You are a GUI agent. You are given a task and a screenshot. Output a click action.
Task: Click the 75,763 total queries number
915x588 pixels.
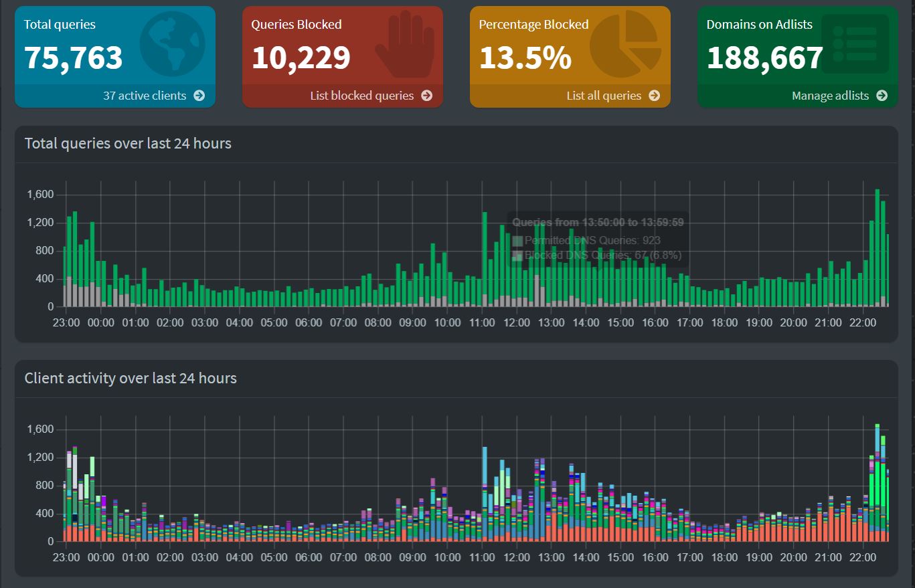pos(74,58)
